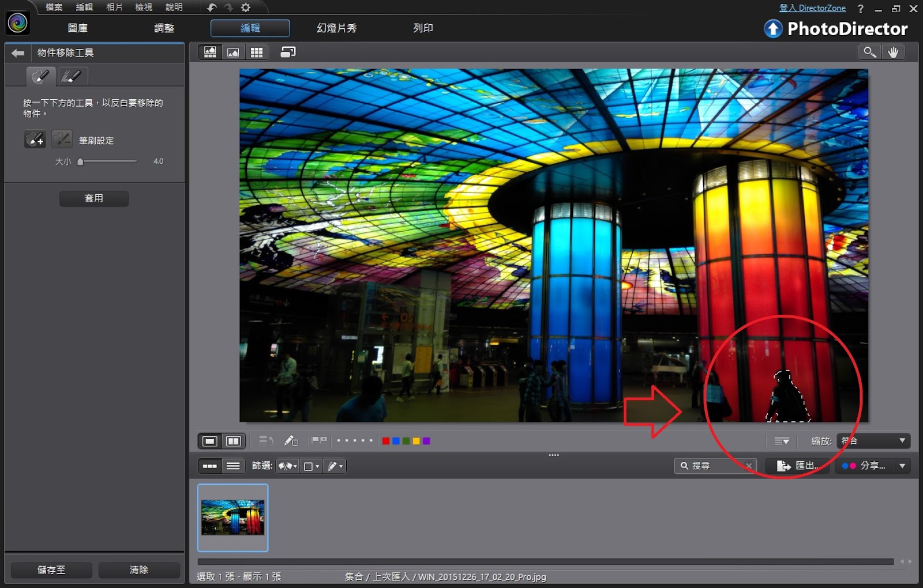Switch the browser panel to list view

click(233, 466)
